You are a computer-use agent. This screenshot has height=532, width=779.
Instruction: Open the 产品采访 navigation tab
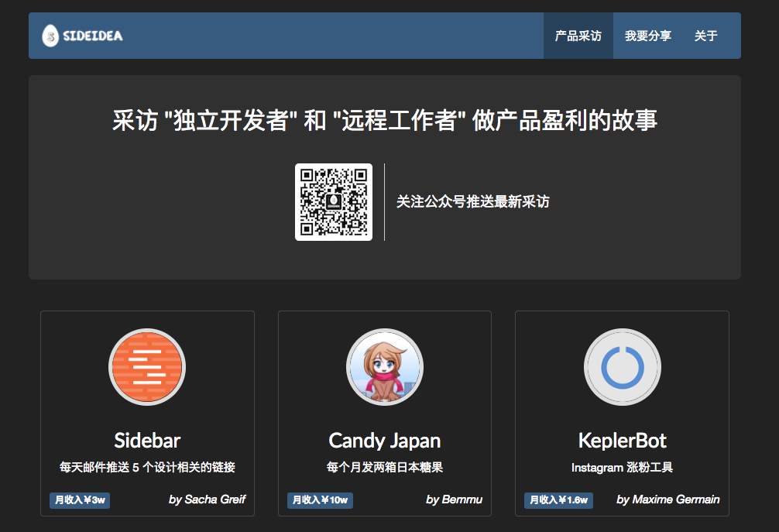pos(578,36)
